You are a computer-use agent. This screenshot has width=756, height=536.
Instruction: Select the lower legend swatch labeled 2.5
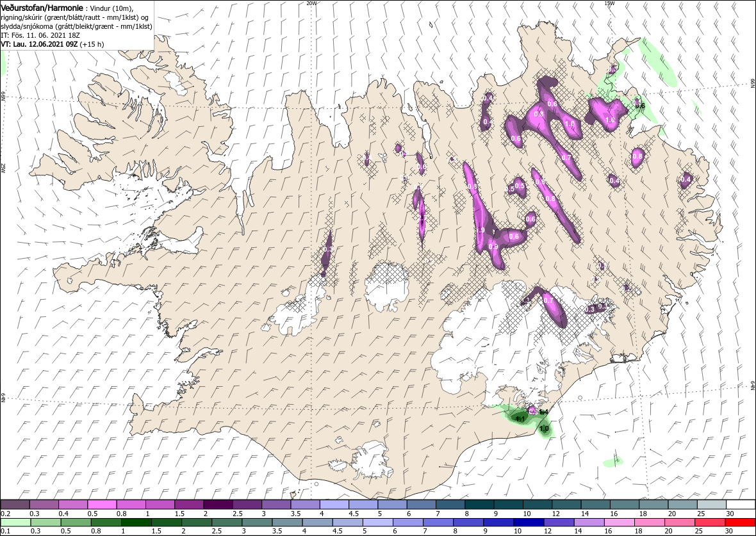coord(227,523)
